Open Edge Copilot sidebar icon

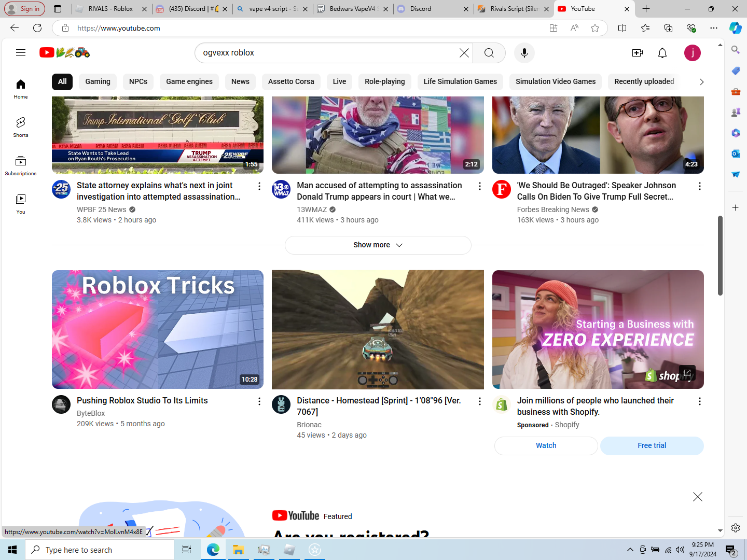[x=735, y=28]
